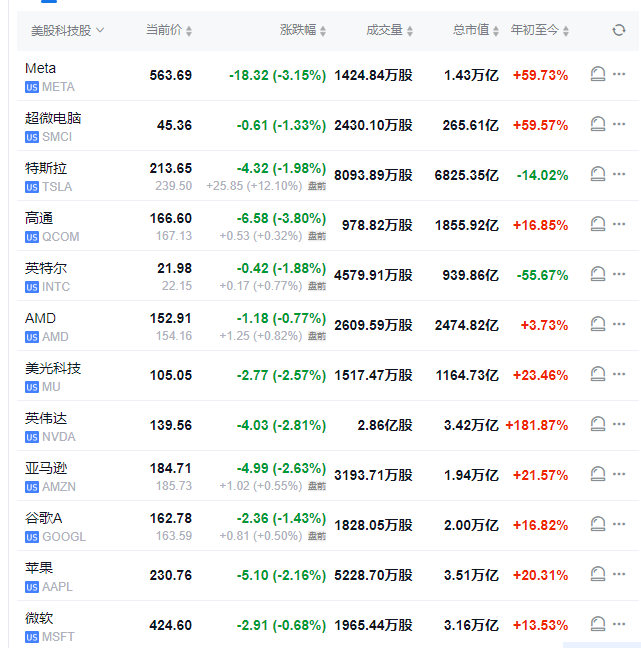Click Tesla pre-market price 239.50
Viewport: 641px width, 648px height.
click(x=174, y=186)
